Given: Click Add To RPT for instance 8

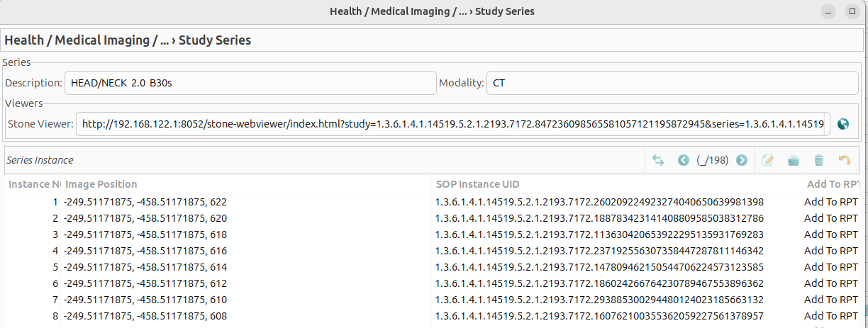Looking at the screenshot, I should click(831, 316).
